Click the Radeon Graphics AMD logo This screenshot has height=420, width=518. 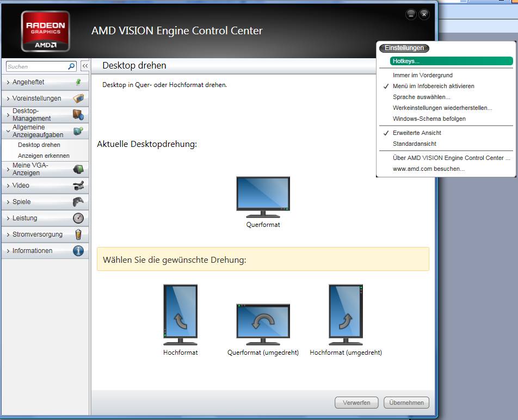click(45, 32)
